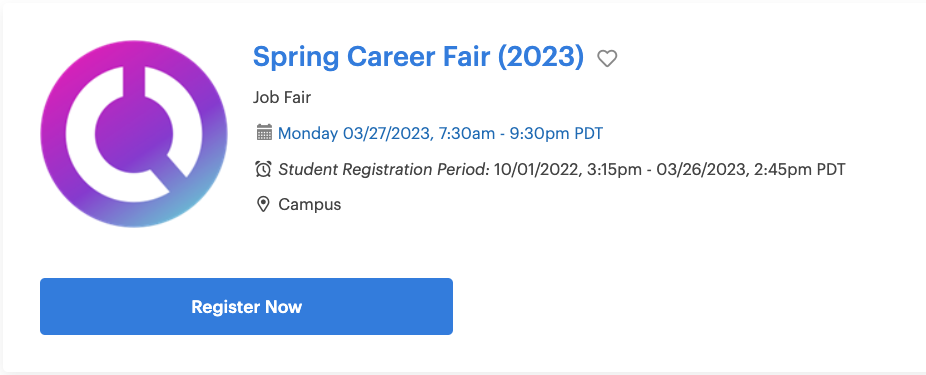Open the Spring Career Fair title link
The image size is (926, 375).
point(418,57)
